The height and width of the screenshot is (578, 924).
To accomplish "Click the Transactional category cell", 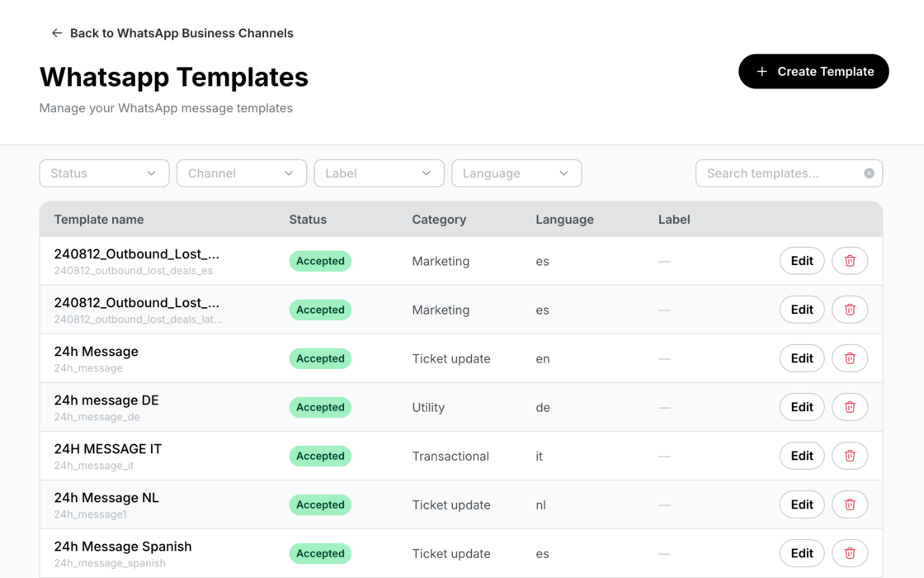I will 450,456.
